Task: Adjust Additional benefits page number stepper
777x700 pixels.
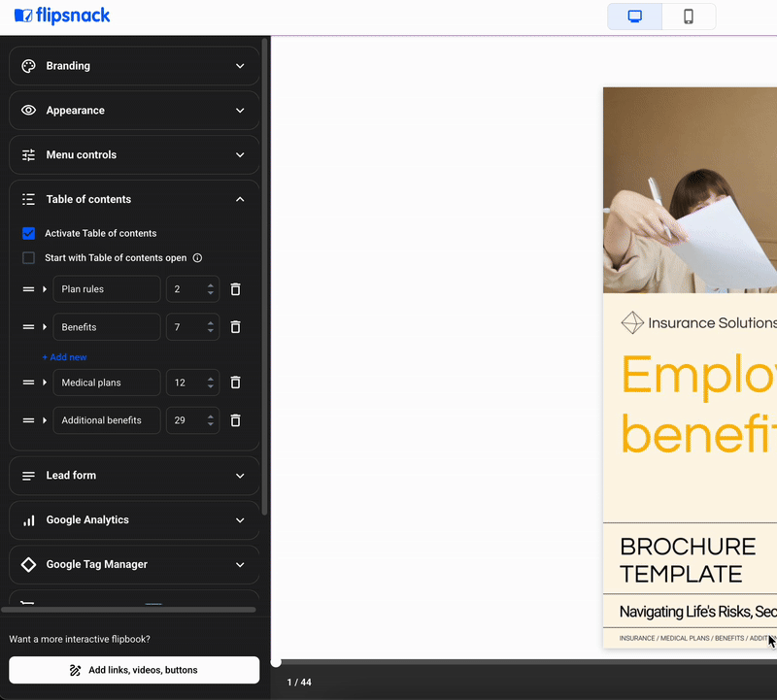Action: pos(211,420)
